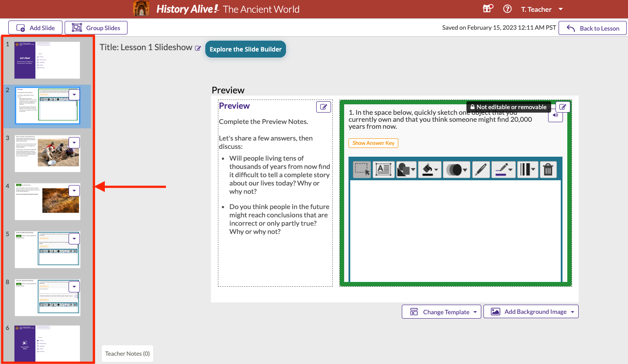Click the edit pencil icon beside Preview heading
The image size is (628, 364).
click(323, 106)
